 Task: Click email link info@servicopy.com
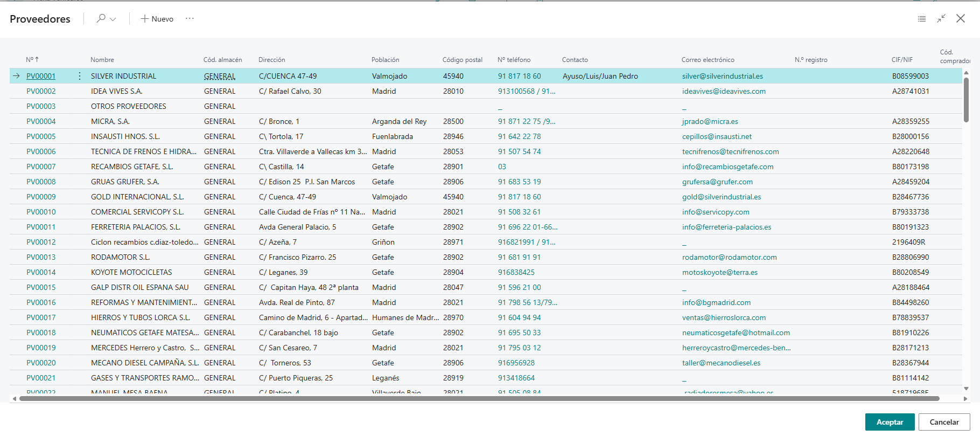point(716,212)
